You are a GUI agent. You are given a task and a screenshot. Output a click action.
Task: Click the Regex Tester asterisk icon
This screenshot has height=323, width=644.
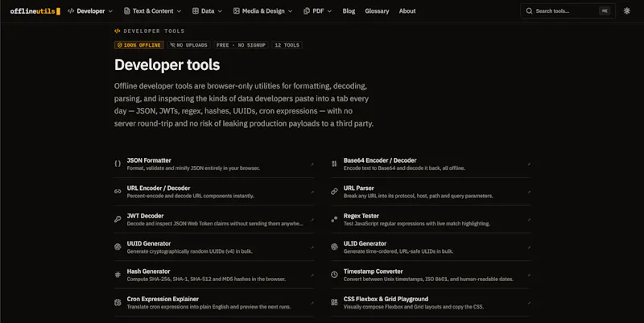[x=334, y=219]
